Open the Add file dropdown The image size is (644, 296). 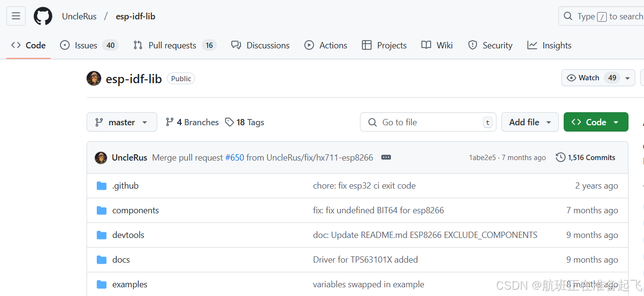click(530, 122)
